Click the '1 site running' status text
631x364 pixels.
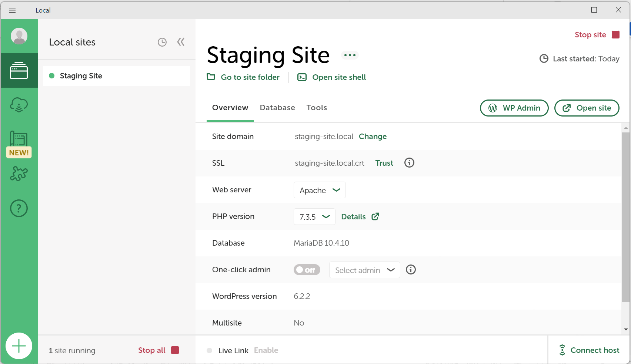pos(72,351)
